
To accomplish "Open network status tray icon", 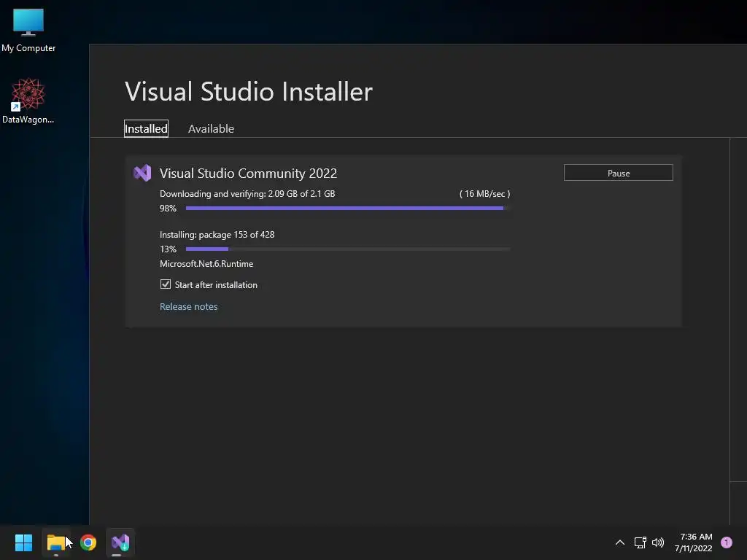I will tap(640, 542).
